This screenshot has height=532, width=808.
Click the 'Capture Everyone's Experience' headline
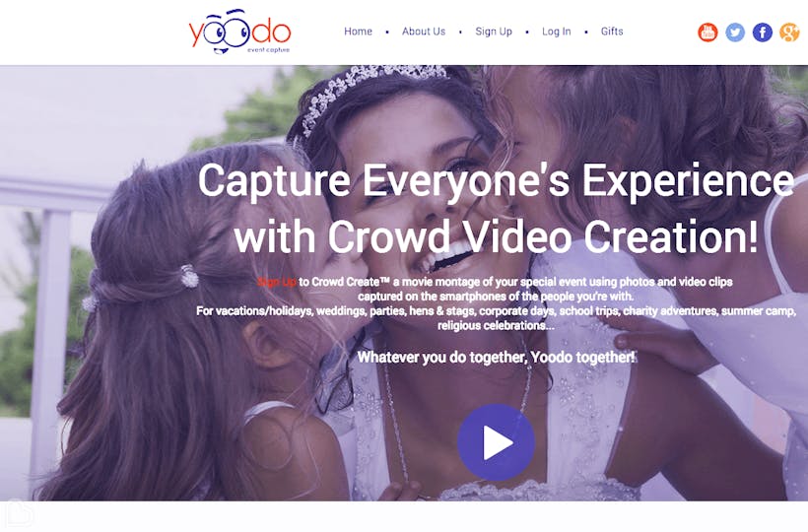click(496, 179)
